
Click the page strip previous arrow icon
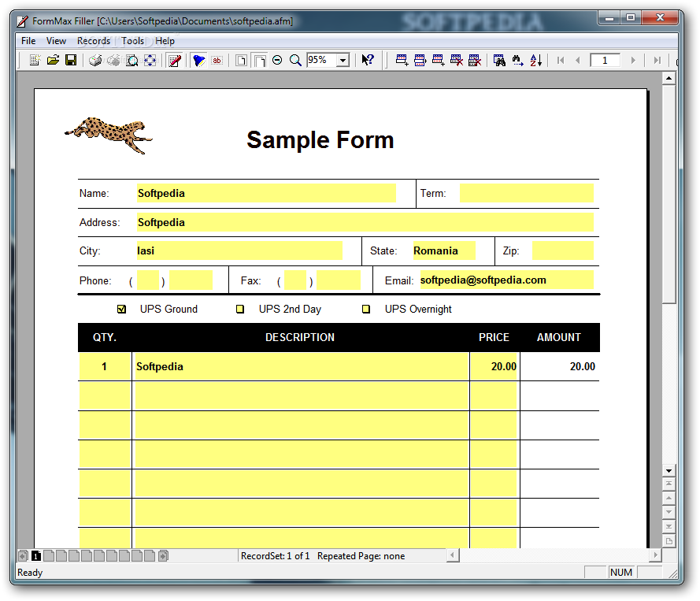click(x=23, y=556)
